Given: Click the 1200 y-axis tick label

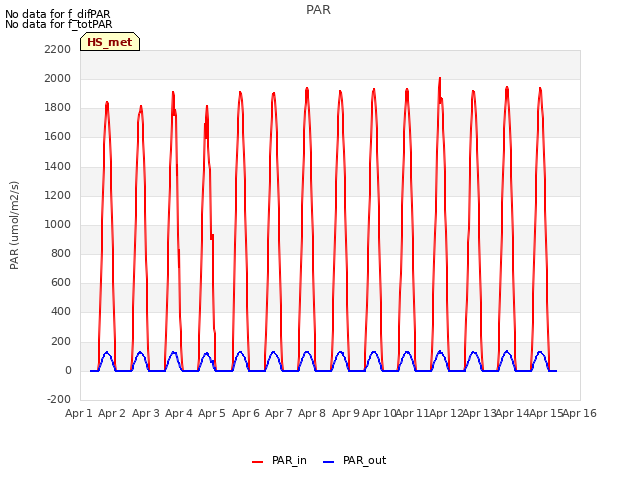Looking at the screenshot, I should (x=58, y=196).
